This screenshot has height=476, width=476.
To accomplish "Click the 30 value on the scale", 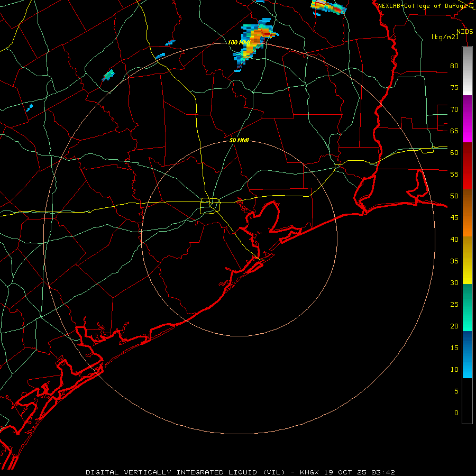I will [454, 282].
